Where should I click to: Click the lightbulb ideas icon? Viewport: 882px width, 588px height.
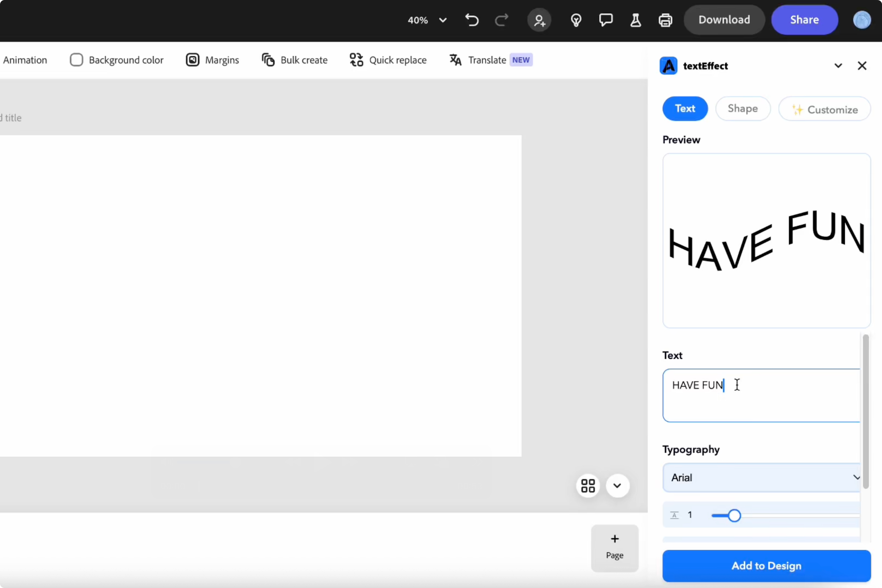click(576, 20)
